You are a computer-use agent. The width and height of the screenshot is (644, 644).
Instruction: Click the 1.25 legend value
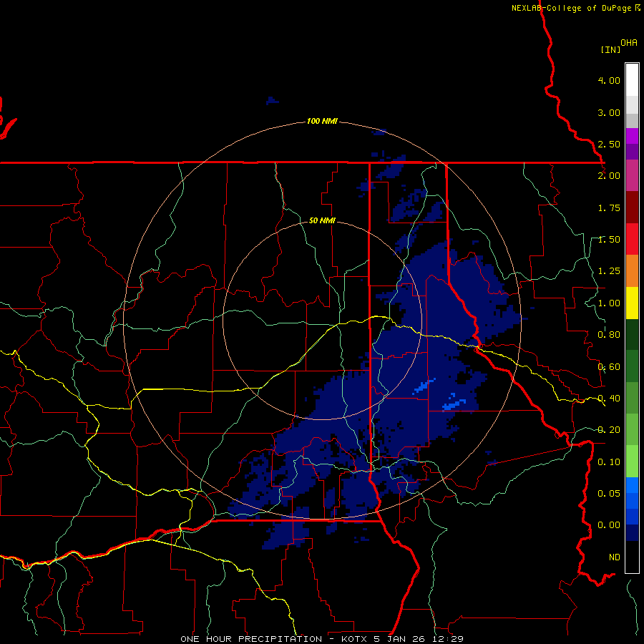pyautogui.click(x=609, y=271)
